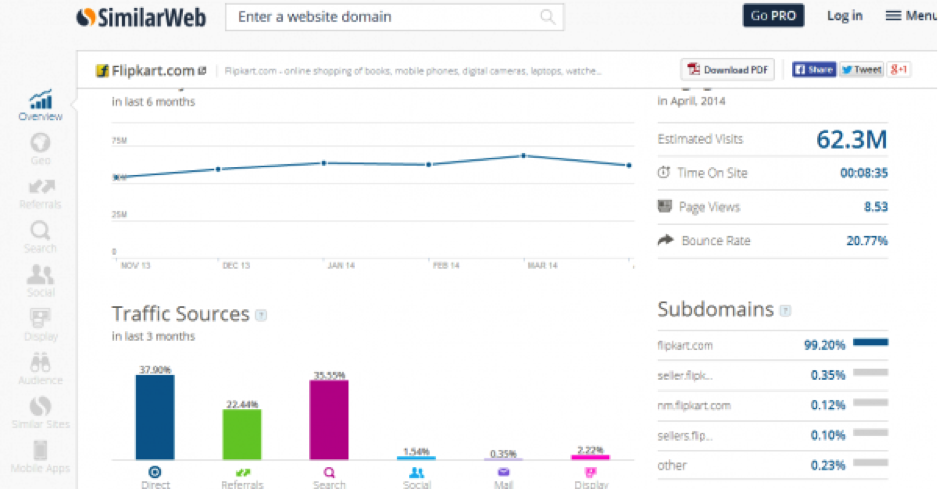
Task: Open the Overview section in sidebar
Action: (40, 104)
